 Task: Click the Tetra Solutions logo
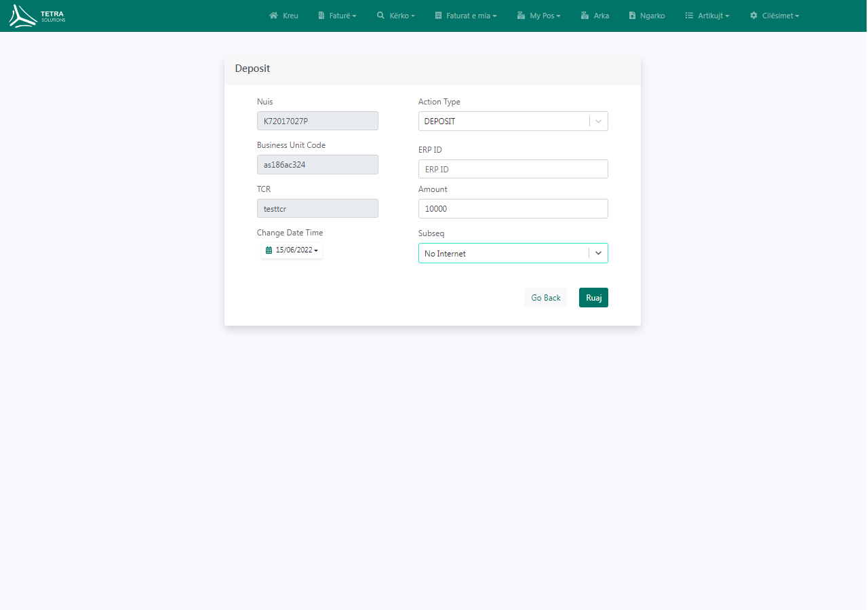pos(37,16)
